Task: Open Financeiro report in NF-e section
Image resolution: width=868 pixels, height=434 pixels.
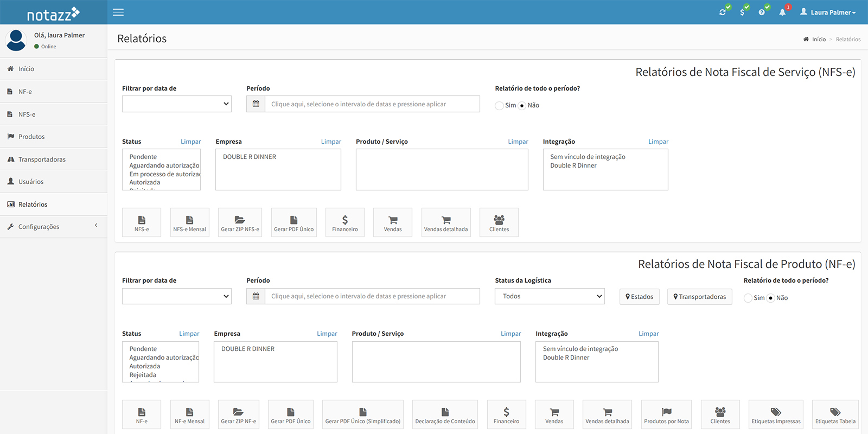Action: pyautogui.click(x=507, y=414)
